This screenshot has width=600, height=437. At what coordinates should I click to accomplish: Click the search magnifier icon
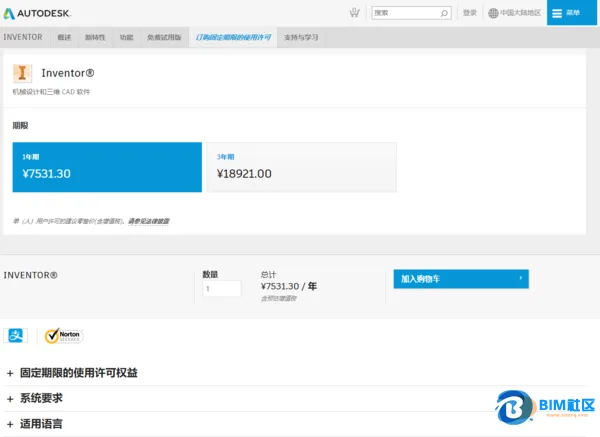click(444, 13)
